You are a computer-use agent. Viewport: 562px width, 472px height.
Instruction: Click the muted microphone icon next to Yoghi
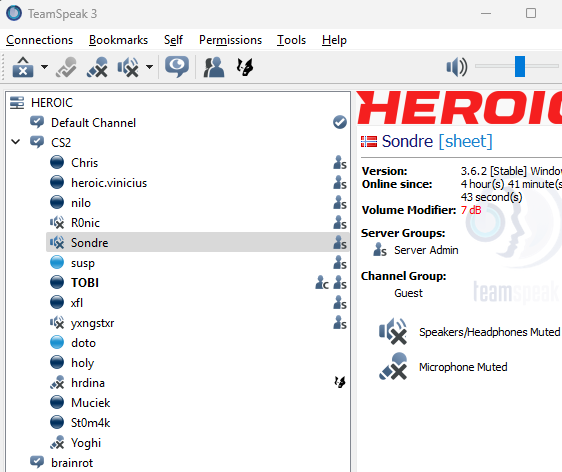click(57, 442)
